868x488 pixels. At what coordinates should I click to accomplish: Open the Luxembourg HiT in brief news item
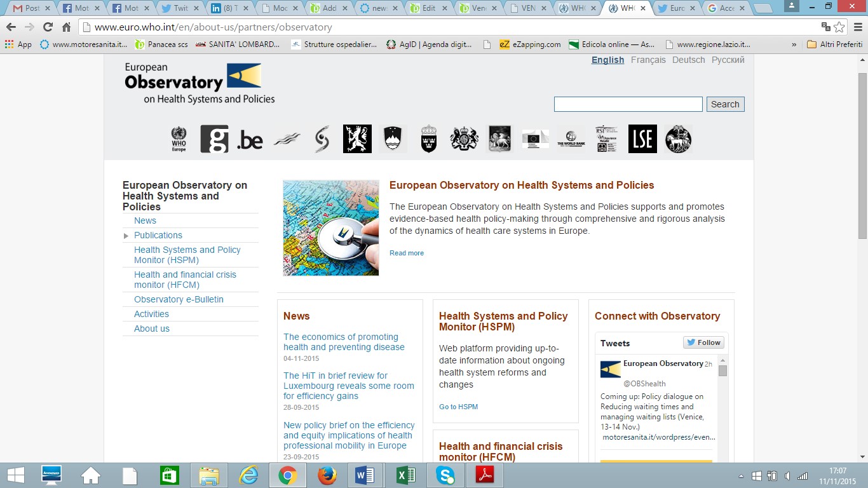click(x=349, y=386)
